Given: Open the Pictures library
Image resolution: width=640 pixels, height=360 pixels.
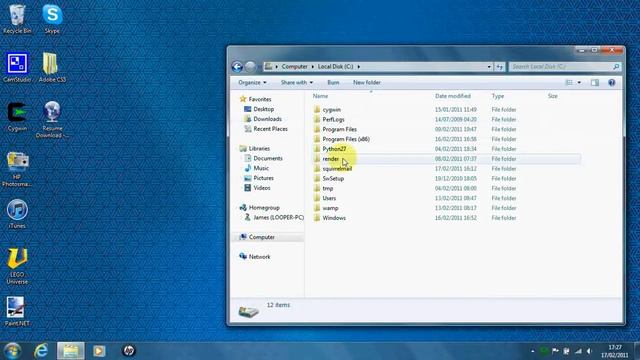Looking at the screenshot, I should 263,178.
